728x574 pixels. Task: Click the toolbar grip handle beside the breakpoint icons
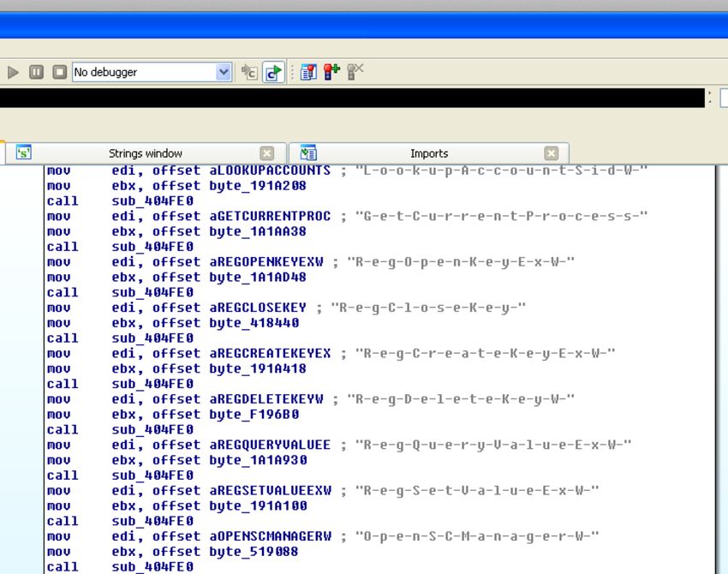pos(293,73)
